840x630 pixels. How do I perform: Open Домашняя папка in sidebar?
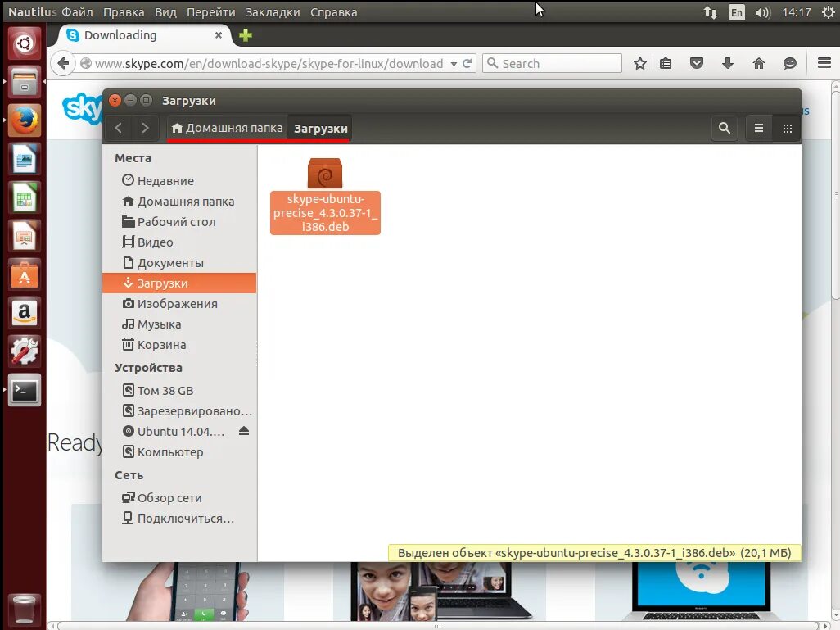click(x=179, y=201)
